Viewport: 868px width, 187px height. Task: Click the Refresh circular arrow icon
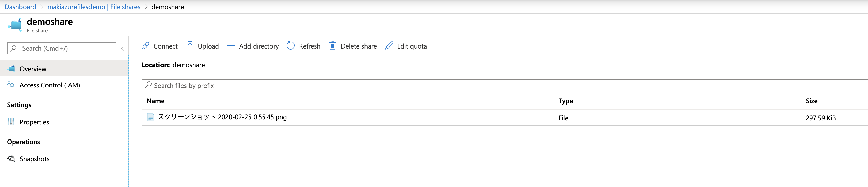[x=290, y=46]
